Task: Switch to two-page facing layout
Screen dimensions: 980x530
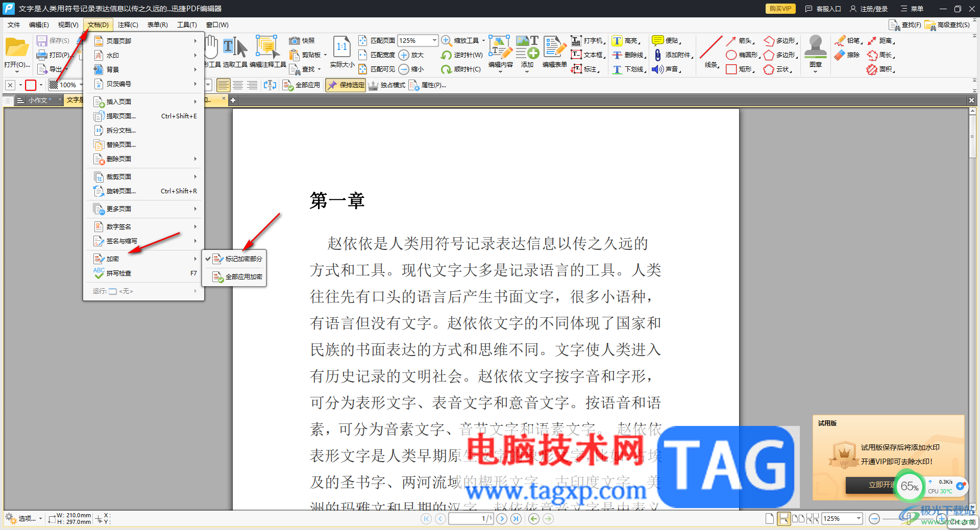Action: [798, 519]
